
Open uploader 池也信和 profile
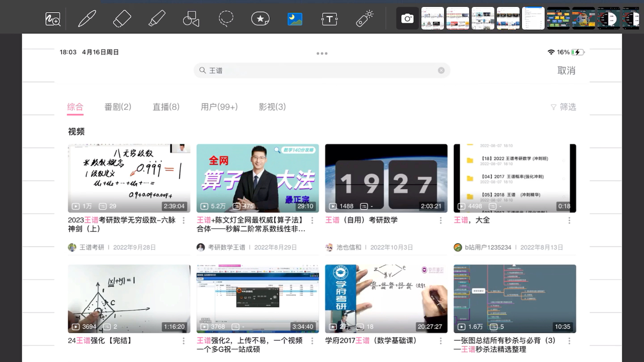[x=349, y=247]
